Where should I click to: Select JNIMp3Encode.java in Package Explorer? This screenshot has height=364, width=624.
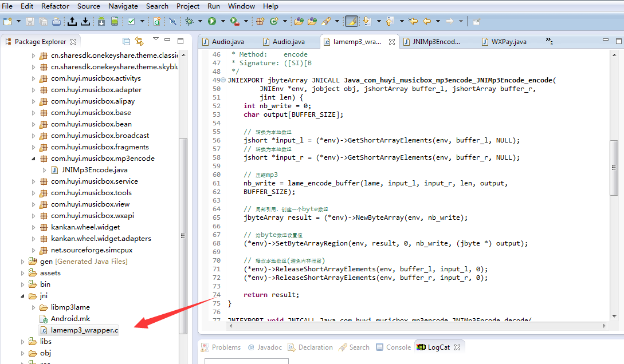pyautogui.click(x=89, y=170)
